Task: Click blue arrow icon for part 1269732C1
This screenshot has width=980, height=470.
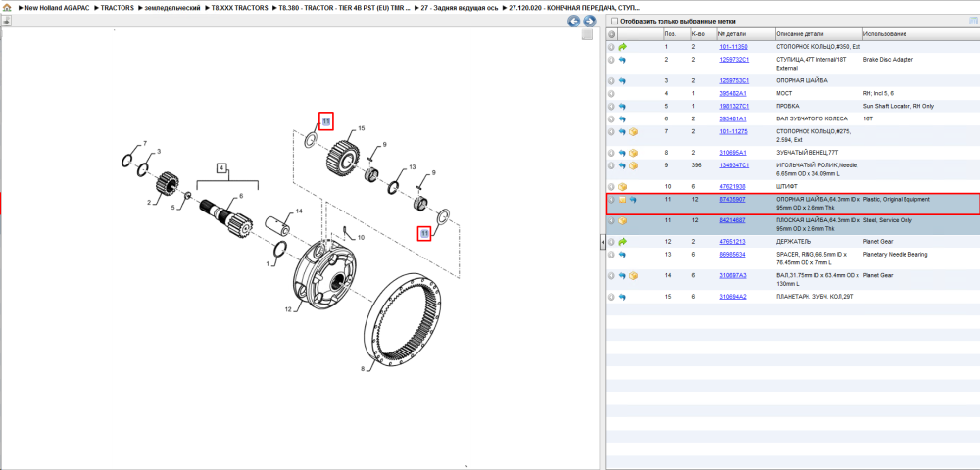Action: (622, 60)
